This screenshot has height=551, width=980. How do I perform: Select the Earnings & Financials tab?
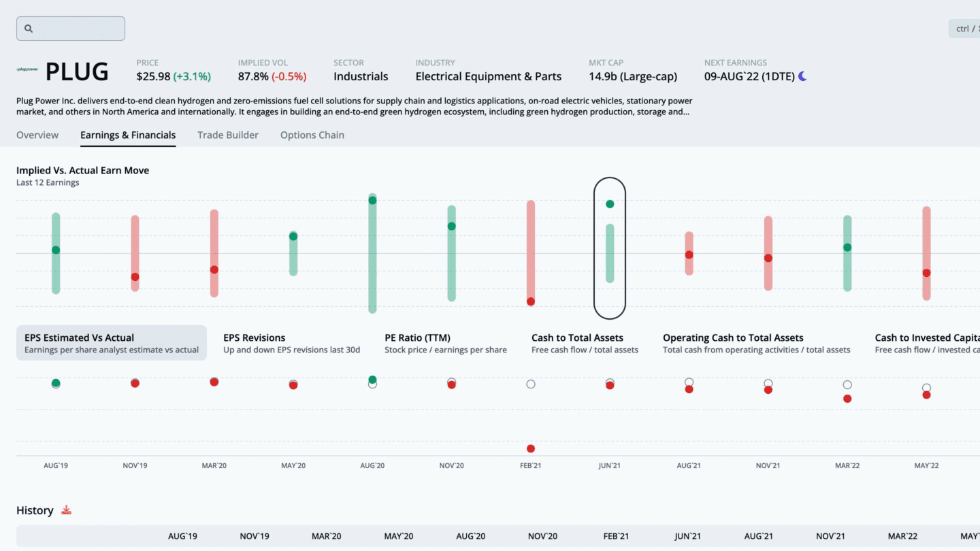tap(128, 135)
